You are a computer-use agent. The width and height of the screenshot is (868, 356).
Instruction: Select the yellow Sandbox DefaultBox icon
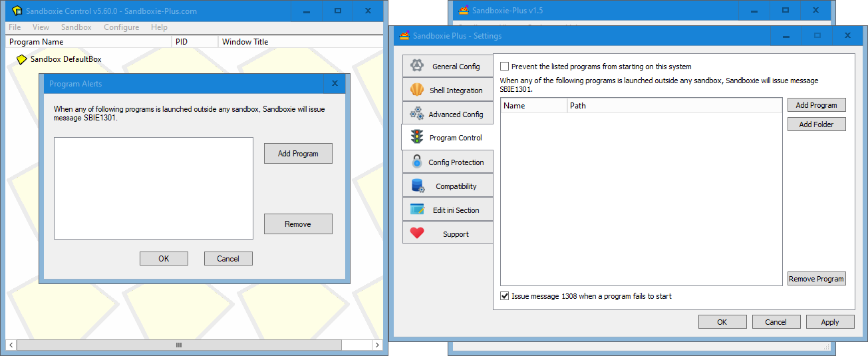pyautogui.click(x=21, y=59)
